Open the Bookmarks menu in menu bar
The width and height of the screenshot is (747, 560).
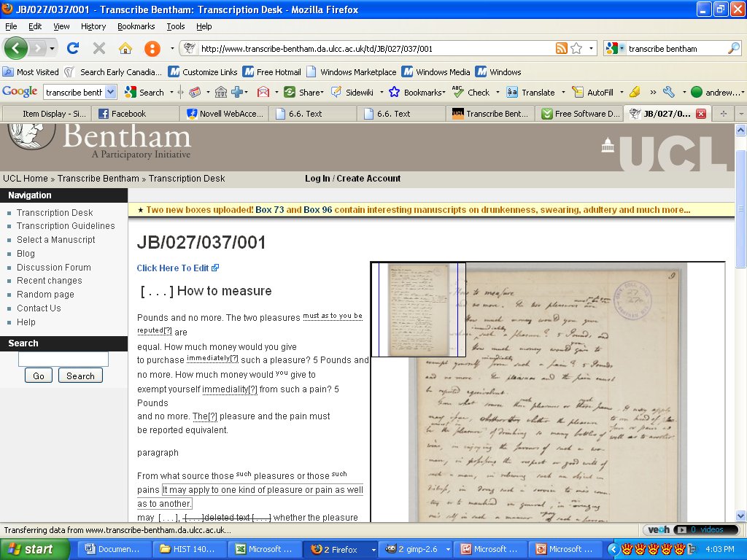(x=136, y=26)
